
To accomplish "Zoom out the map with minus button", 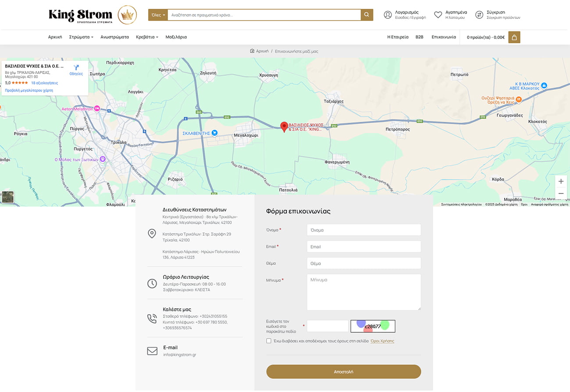I will coord(561,193).
